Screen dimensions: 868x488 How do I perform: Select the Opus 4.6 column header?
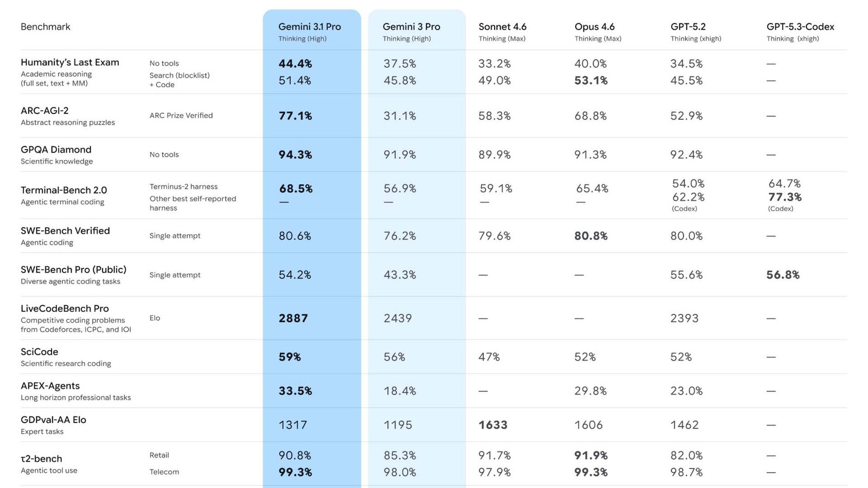595,27
